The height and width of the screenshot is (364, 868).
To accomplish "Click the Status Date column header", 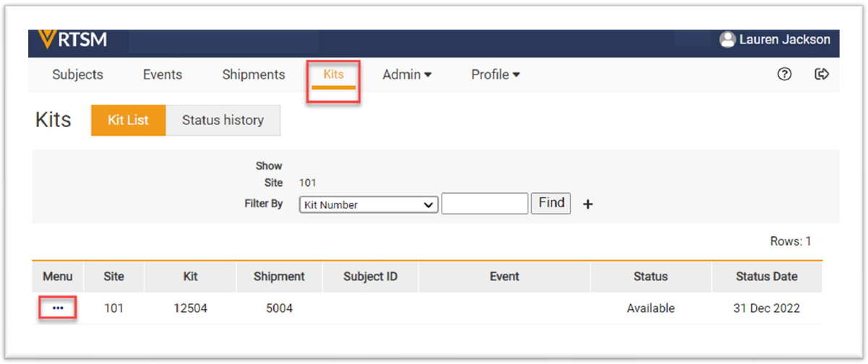I will click(766, 276).
